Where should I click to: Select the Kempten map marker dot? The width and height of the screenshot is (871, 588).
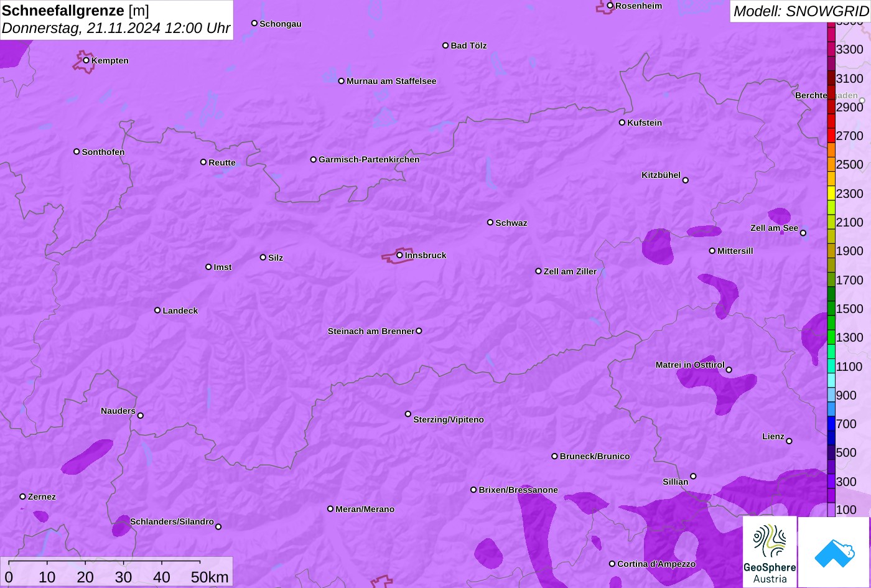[x=86, y=60]
